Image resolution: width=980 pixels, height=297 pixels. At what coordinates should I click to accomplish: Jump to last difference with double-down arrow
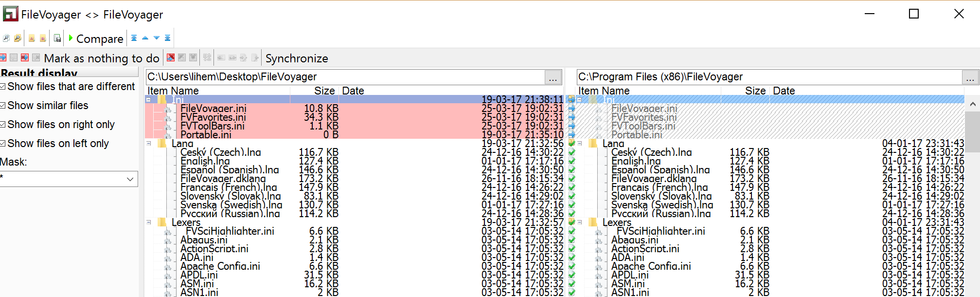167,38
